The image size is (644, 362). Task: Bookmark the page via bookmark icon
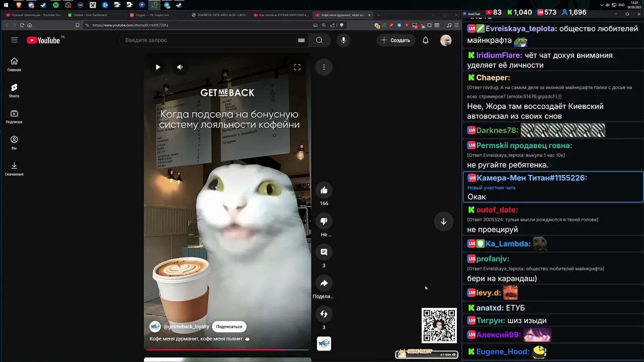(77, 25)
